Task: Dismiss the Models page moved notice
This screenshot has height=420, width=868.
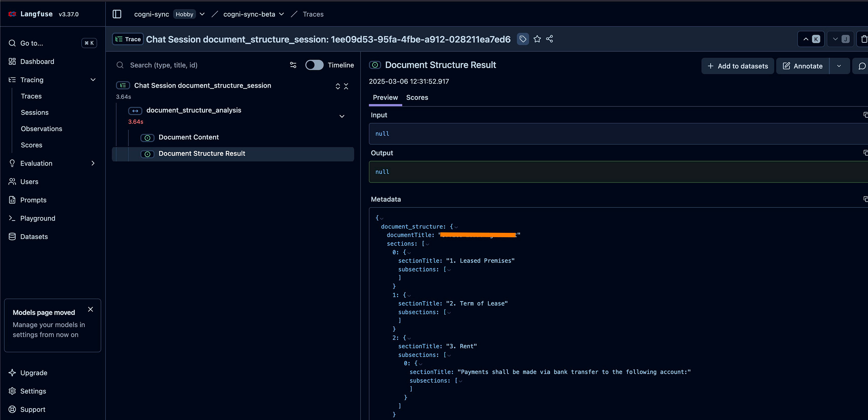Action: (x=90, y=309)
